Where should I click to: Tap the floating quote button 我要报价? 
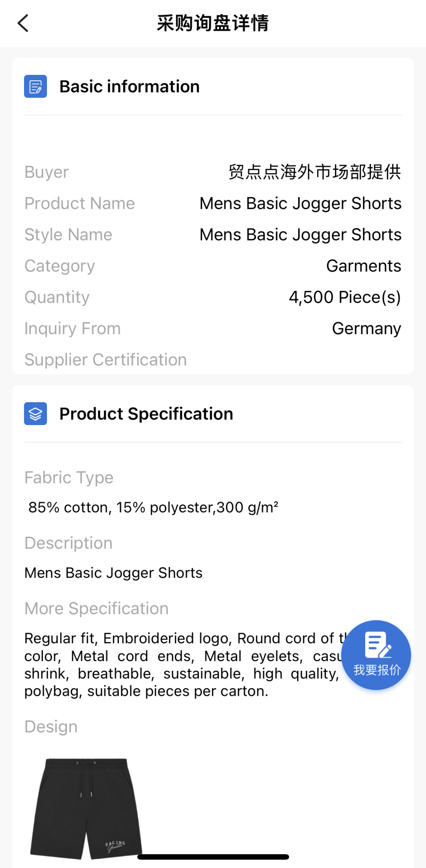[376, 655]
